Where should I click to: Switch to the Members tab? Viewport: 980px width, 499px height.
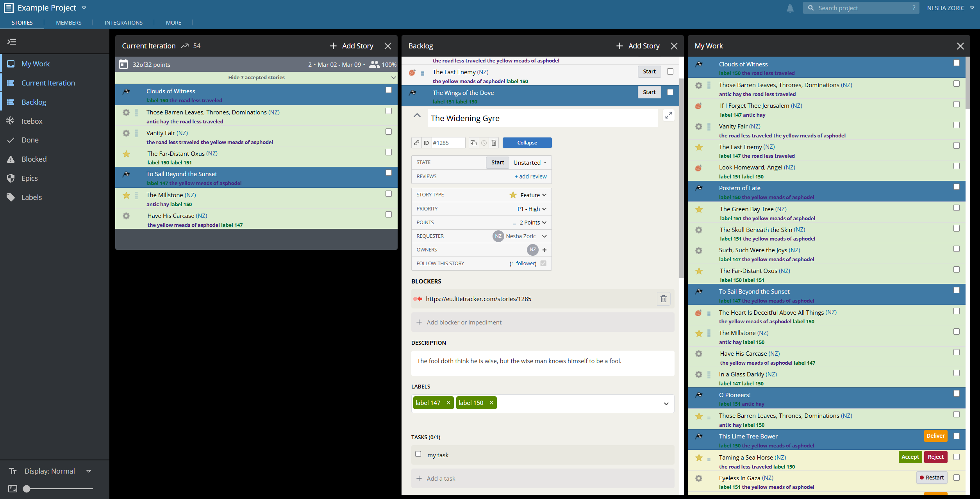pyautogui.click(x=69, y=23)
